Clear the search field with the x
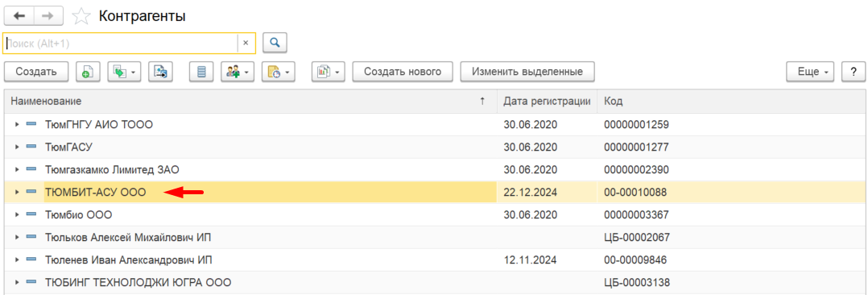This screenshot has width=868, height=295. [x=246, y=43]
